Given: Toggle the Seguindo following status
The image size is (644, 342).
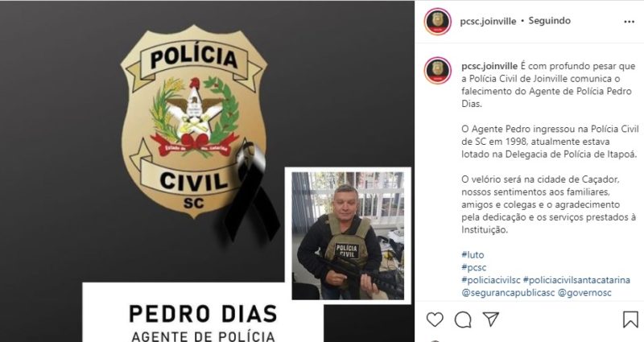Looking at the screenshot, I should [549, 21].
